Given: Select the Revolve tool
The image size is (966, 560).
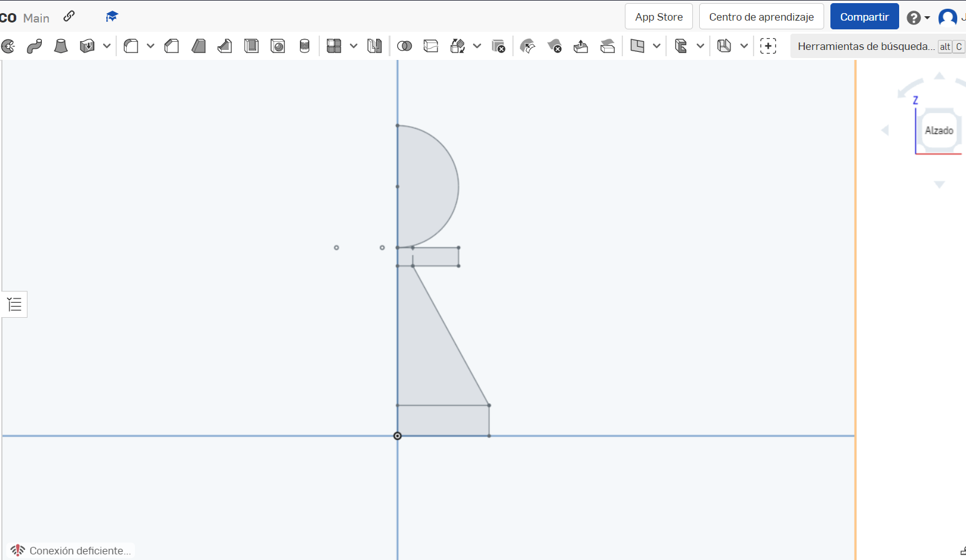Looking at the screenshot, I should tap(9, 46).
